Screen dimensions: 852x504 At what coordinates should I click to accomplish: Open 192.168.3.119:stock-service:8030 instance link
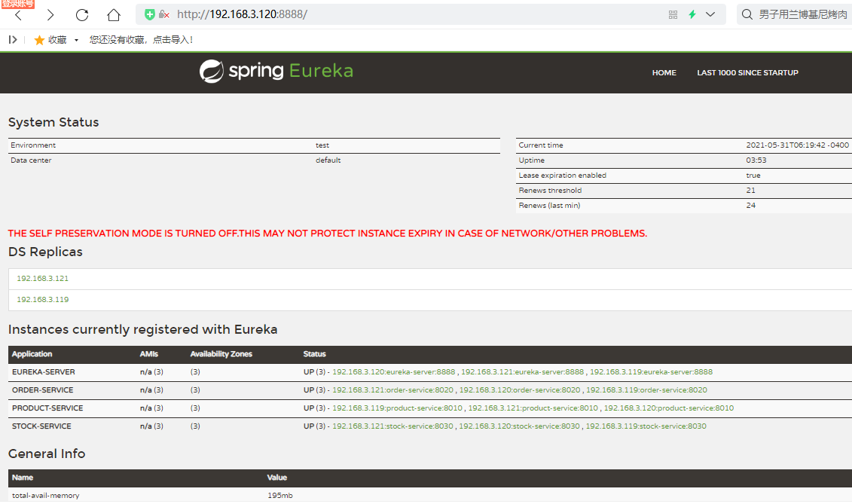click(646, 426)
